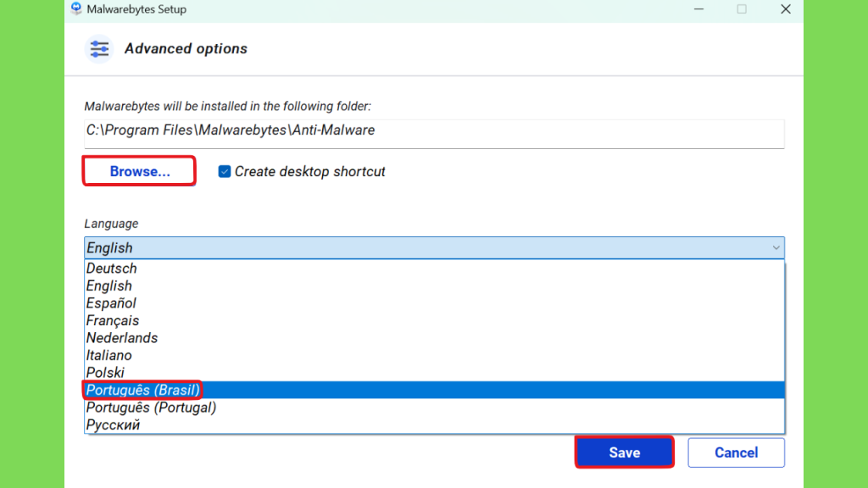Click the Language combo box showing English
The height and width of the screenshot is (488, 868).
pyautogui.click(x=434, y=248)
